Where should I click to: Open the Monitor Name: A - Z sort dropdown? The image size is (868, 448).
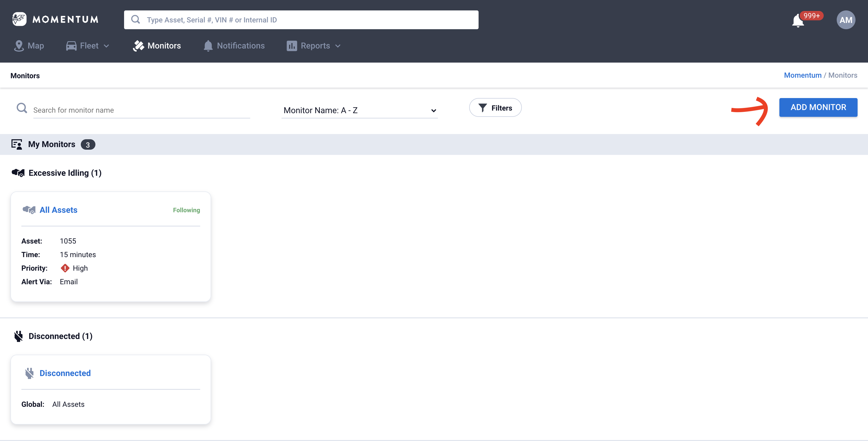[x=359, y=111]
